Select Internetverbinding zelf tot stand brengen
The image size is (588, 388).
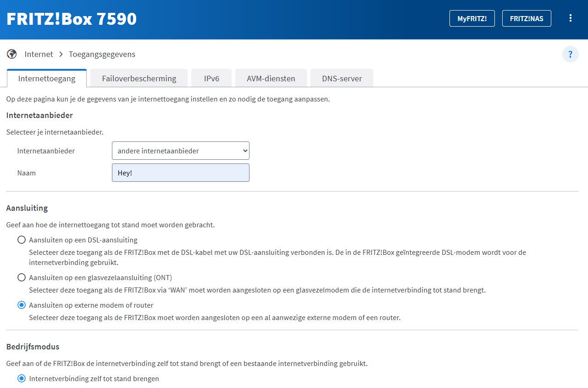pos(21,379)
